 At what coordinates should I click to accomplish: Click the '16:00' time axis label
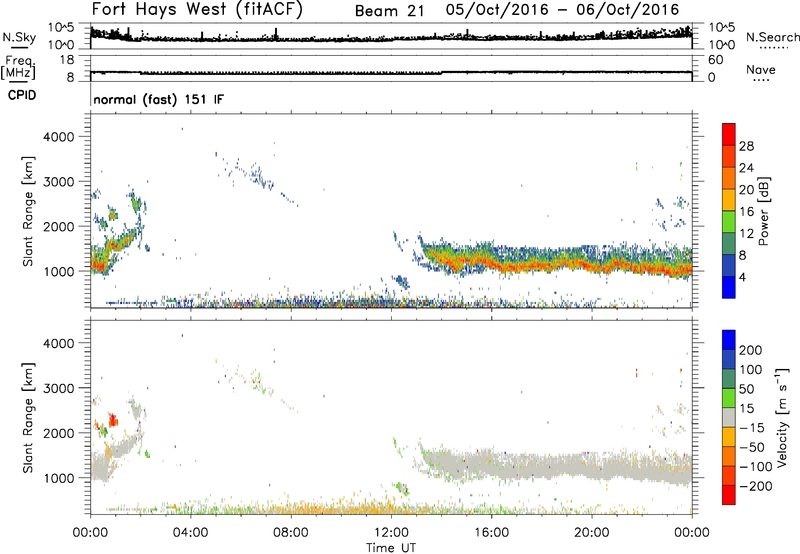coord(491,533)
